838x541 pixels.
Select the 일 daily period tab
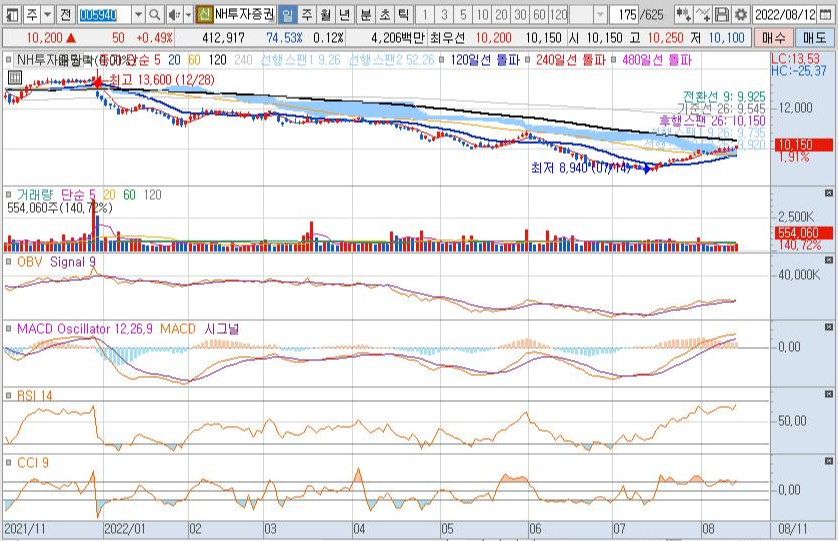tap(288, 14)
